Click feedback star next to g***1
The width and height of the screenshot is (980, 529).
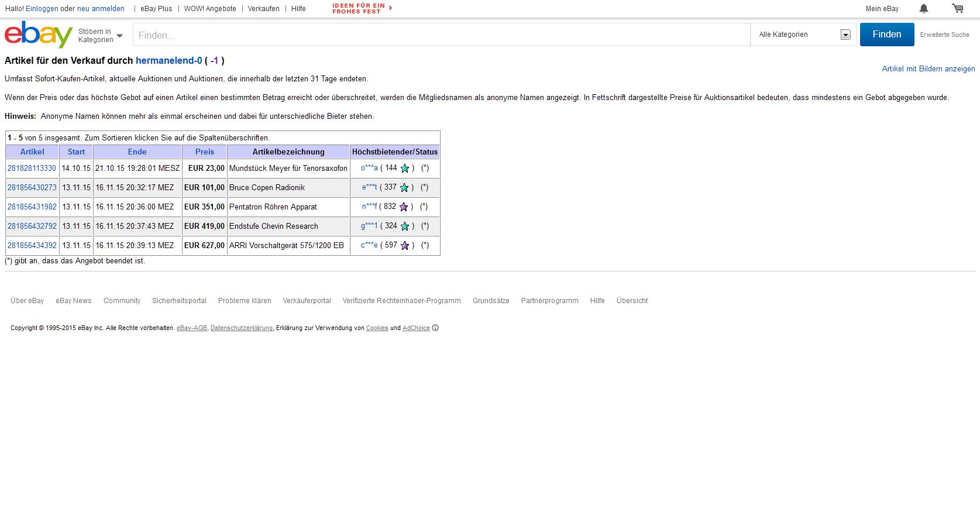(x=405, y=226)
